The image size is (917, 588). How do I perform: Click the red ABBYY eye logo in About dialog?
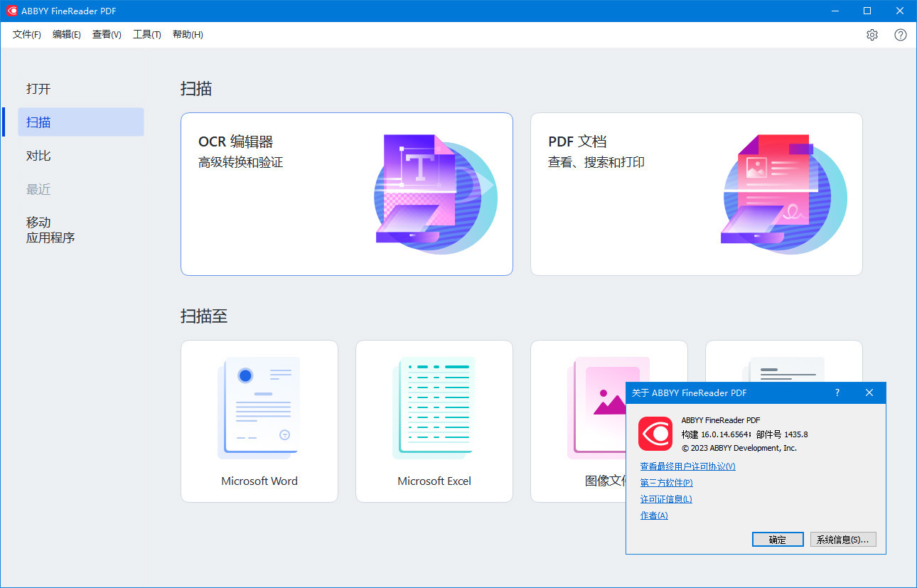click(655, 434)
